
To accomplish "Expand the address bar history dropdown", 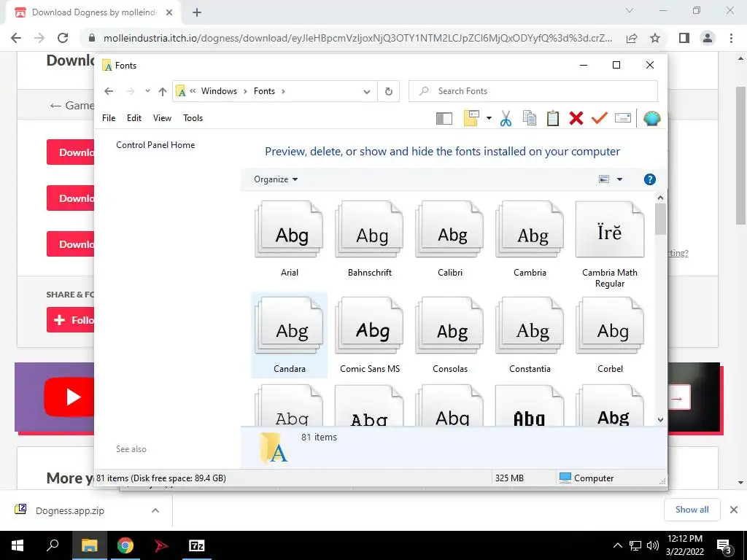I will (366, 91).
